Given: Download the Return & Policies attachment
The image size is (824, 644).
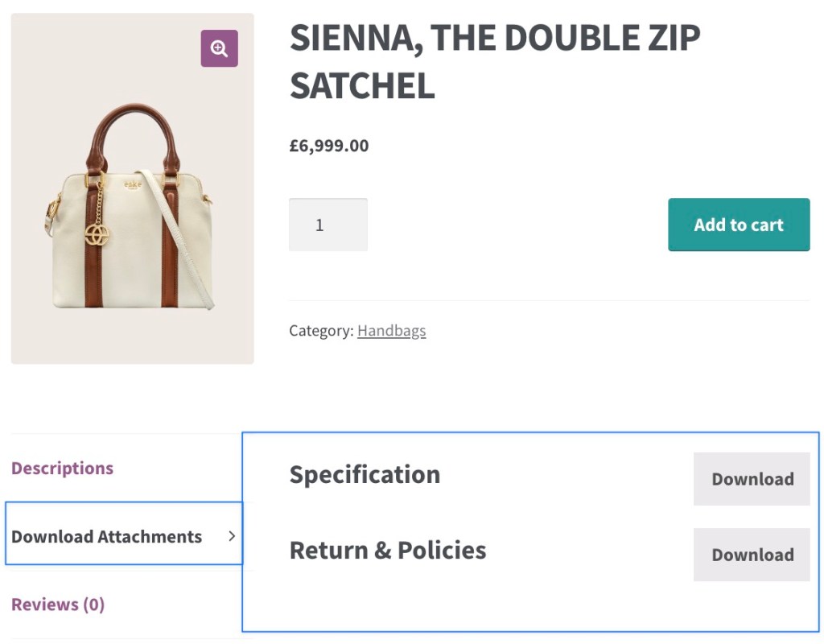Looking at the screenshot, I should (x=752, y=555).
